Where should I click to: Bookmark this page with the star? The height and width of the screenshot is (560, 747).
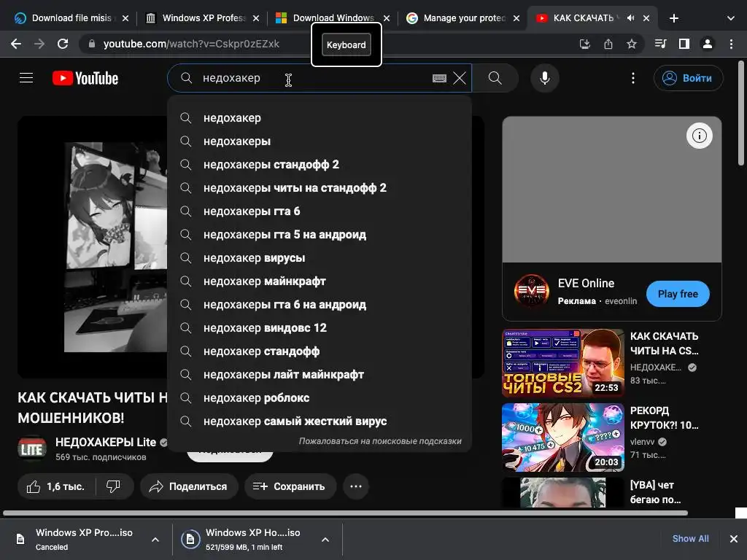point(631,44)
